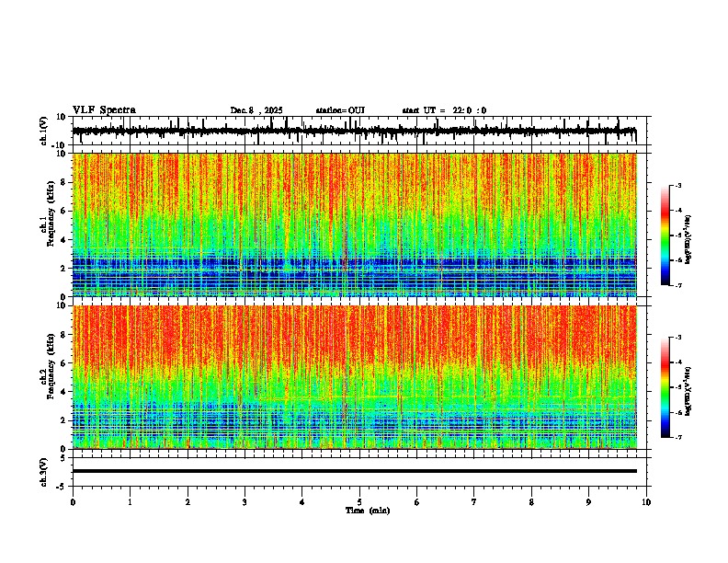
Task: Select the Time (min) axis title
Action: 368,511
